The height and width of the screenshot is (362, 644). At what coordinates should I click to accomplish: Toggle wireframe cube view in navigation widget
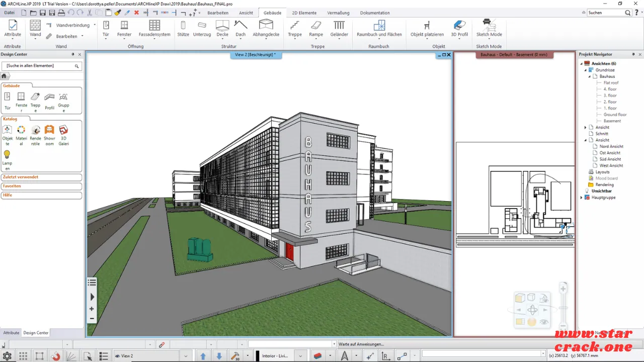pyautogui.click(x=531, y=298)
